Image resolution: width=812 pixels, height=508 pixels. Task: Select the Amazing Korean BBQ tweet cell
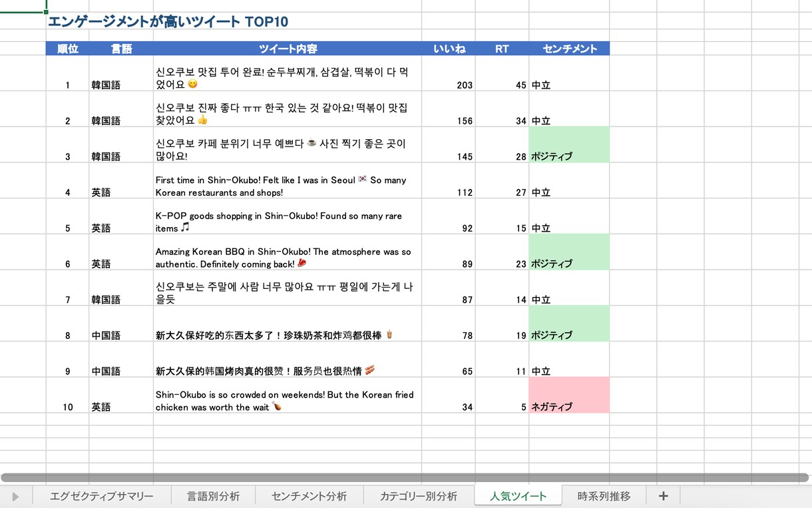click(x=288, y=252)
